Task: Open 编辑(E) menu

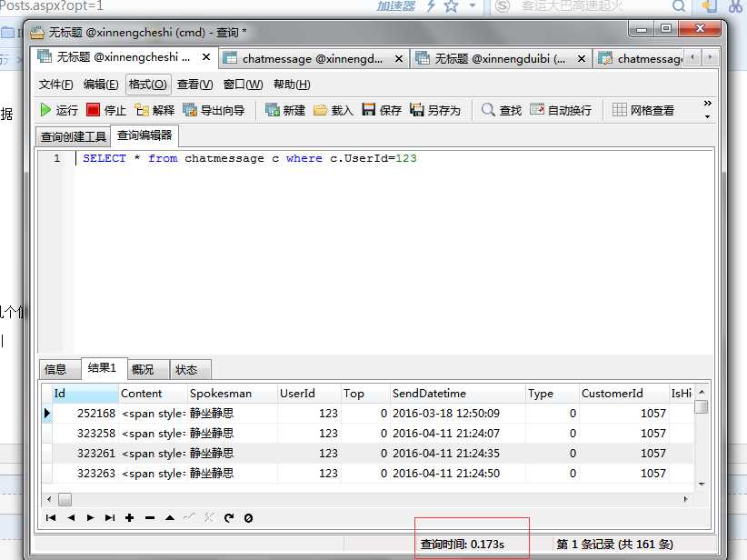Action: pyautogui.click(x=101, y=85)
